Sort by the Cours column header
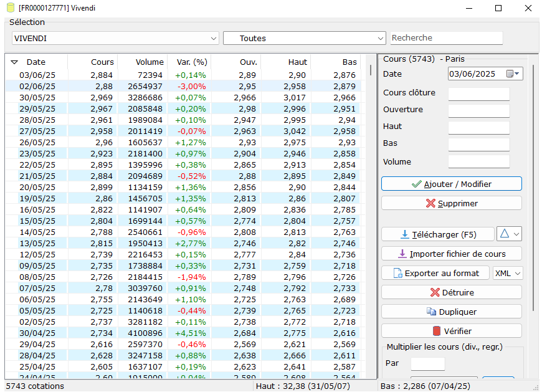The width and height of the screenshot is (542, 392). pyautogui.click(x=93, y=62)
